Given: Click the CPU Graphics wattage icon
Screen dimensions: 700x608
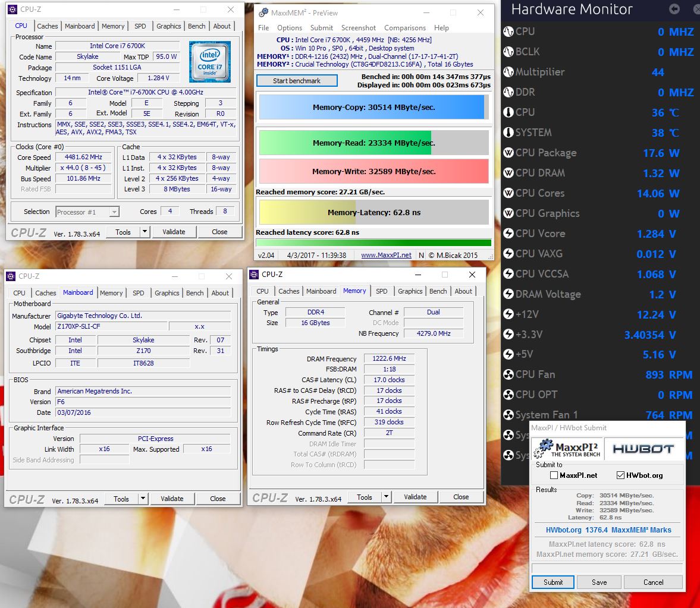Looking at the screenshot, I should (508, 213).
